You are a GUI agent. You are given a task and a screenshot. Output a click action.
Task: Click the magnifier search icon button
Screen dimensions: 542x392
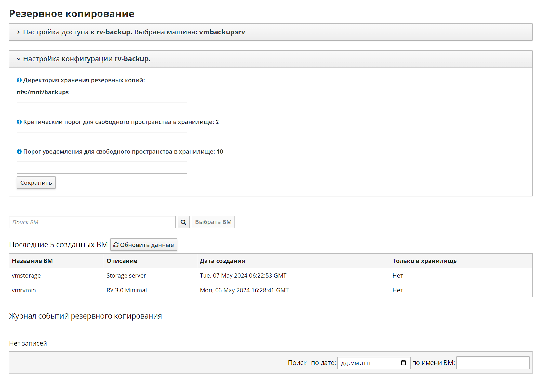(x=183, y=222)
